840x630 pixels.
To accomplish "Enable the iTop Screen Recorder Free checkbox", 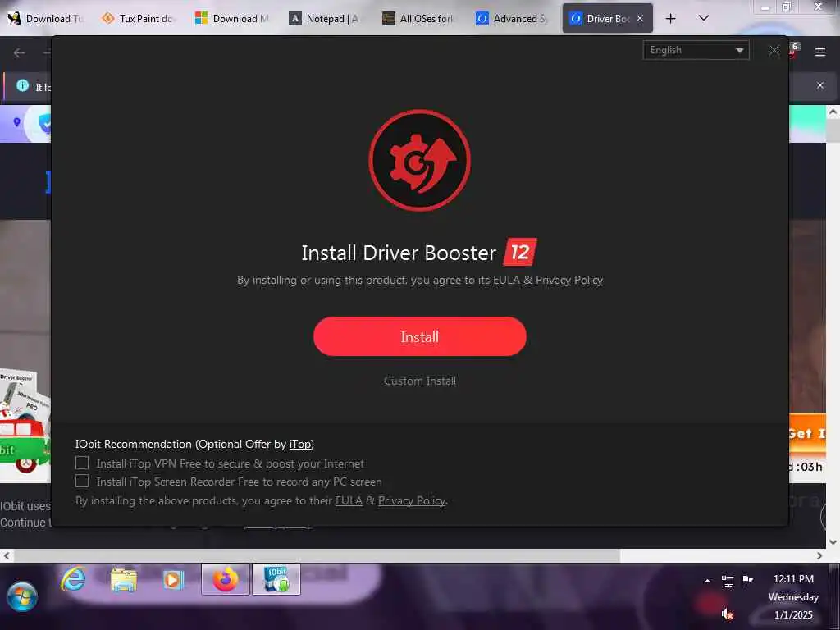I will [x=82, y=481].
